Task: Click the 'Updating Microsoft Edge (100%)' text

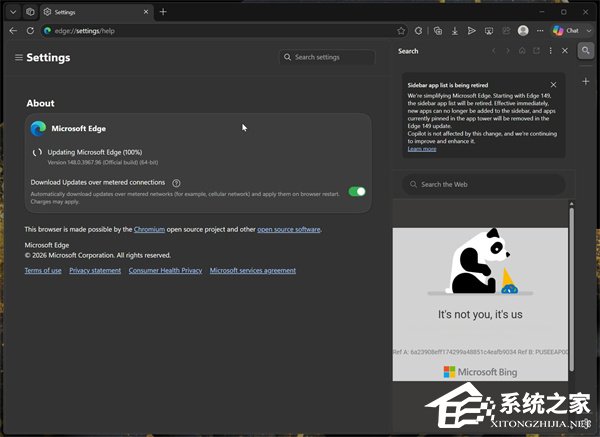Action: pos(95,152)
